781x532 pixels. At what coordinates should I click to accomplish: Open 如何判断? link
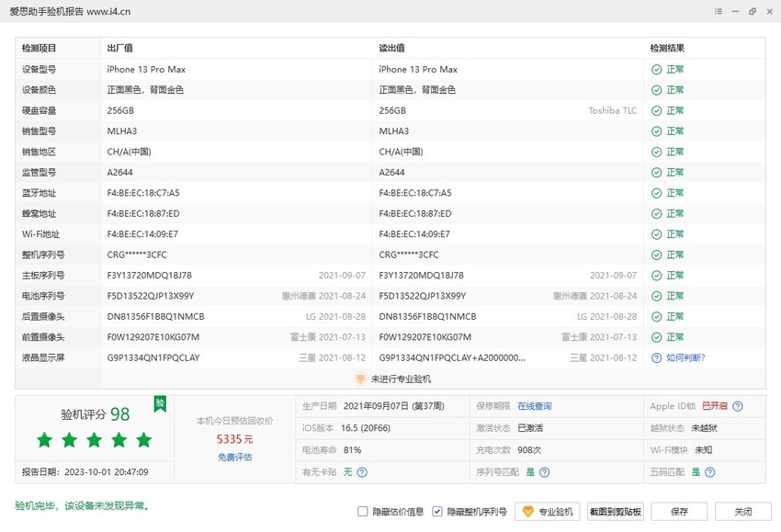[685, 357]
